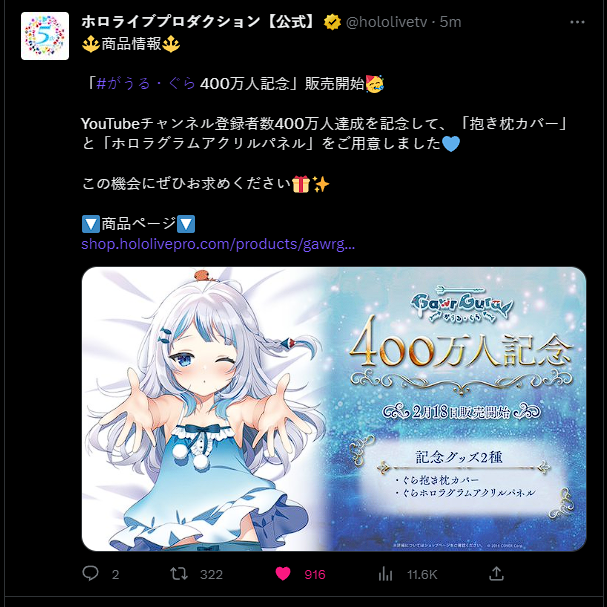Image resolution: width=607 pixels, height=607 pixels.
Task: Click the reply count of 2
Action: tap(115, 574)
